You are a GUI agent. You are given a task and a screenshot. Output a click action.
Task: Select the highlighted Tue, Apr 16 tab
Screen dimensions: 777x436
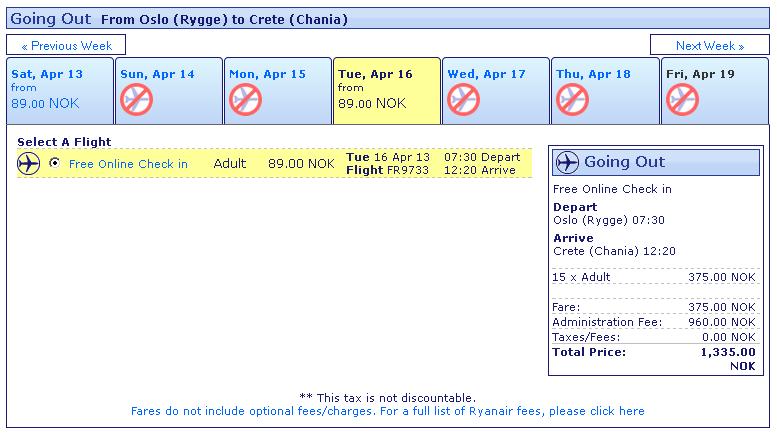coord(387,91)
